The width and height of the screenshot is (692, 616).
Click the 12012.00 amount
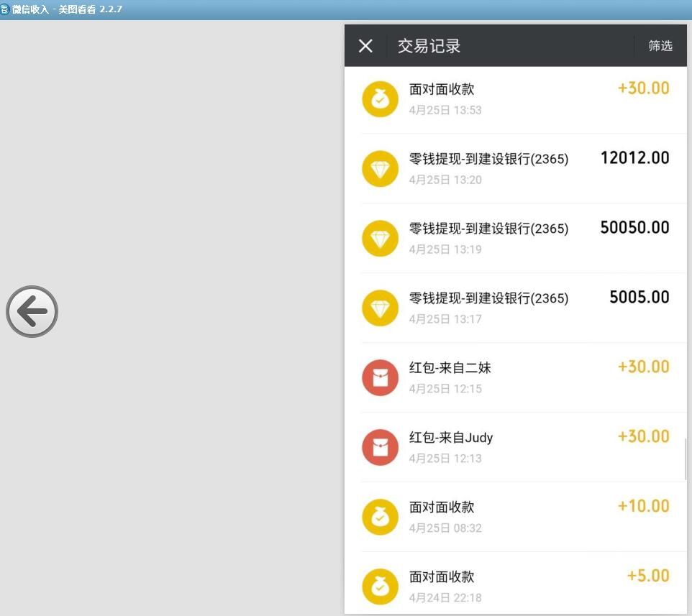pos(634,158)
